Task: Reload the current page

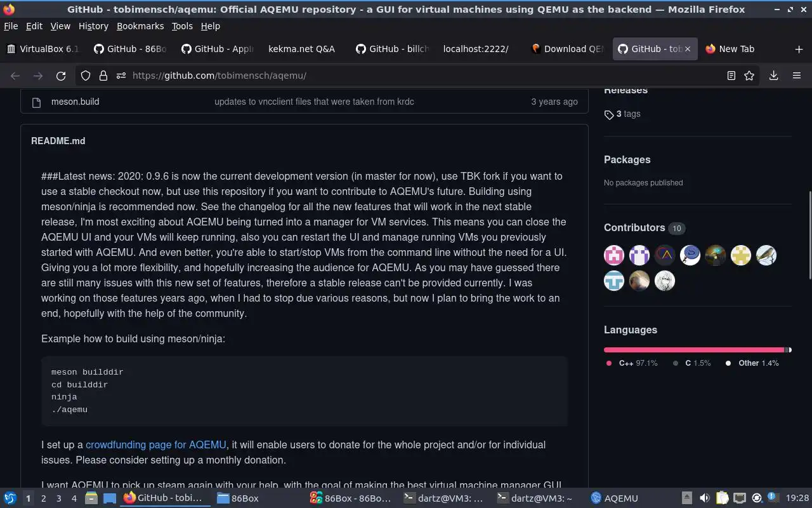Action: (x=61, y=76)
